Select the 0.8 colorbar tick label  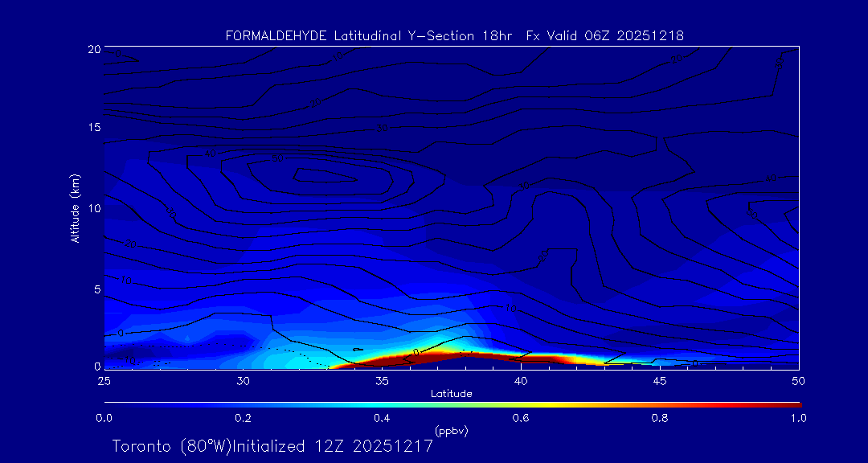[x=660, y=418]
